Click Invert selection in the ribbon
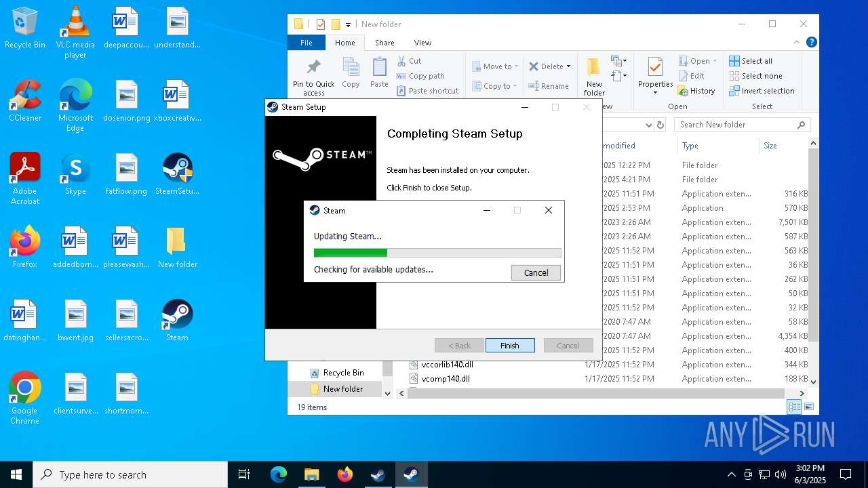This screenshot has width=868, height=488. tap(762, 91)
